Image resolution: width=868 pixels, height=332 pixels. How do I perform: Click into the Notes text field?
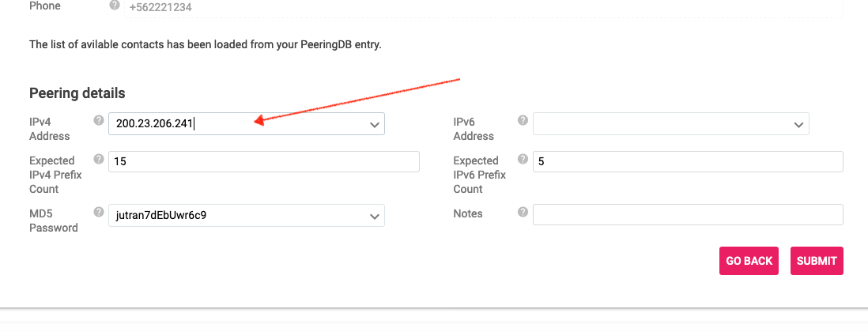(x=688, y=215)
